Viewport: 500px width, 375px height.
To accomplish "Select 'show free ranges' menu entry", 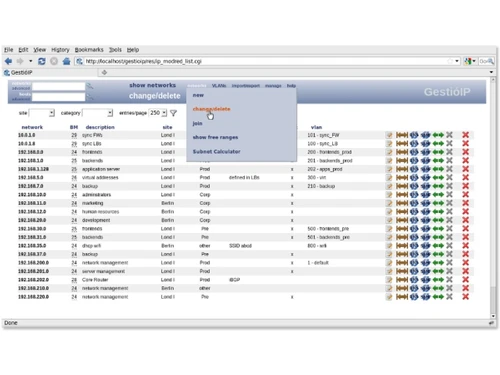I will [215, 137].
